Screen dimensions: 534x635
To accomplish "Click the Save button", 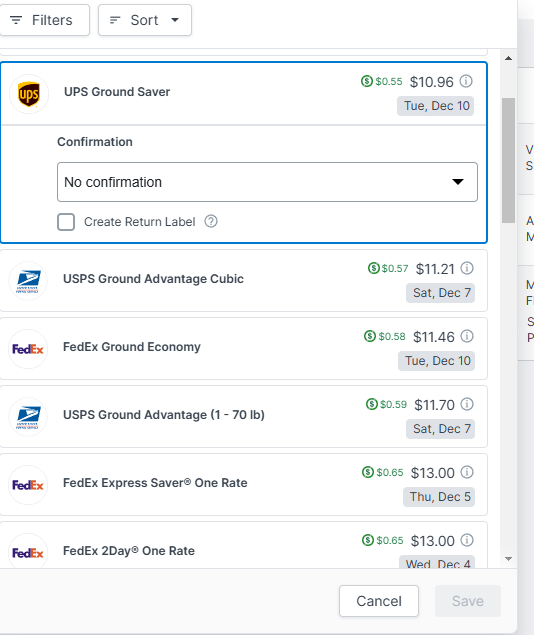I will [x=468, y=601].
